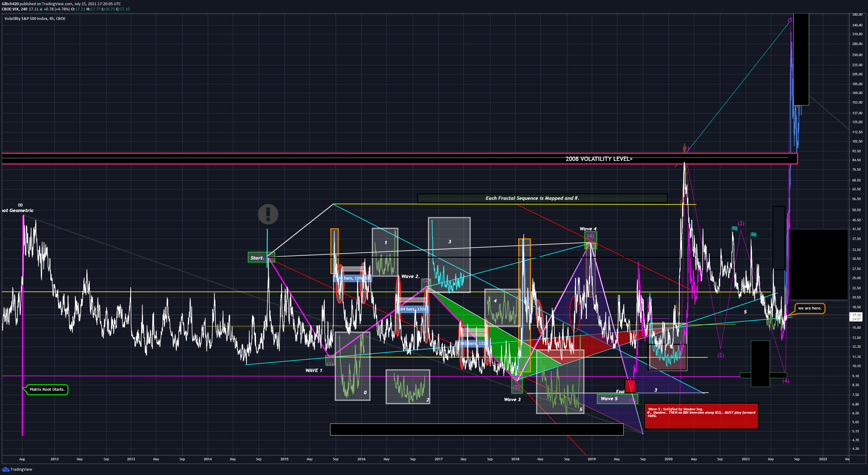Click the 'Aug' label on time axis
Image resolution: width=868 pixels, height=475 pixels.
pyautogui.click(x=22, y=459)
